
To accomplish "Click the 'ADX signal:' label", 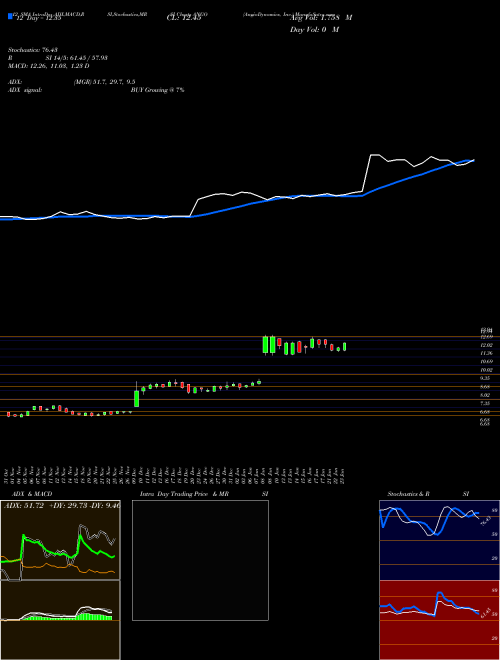I will (x=25, y=90).
